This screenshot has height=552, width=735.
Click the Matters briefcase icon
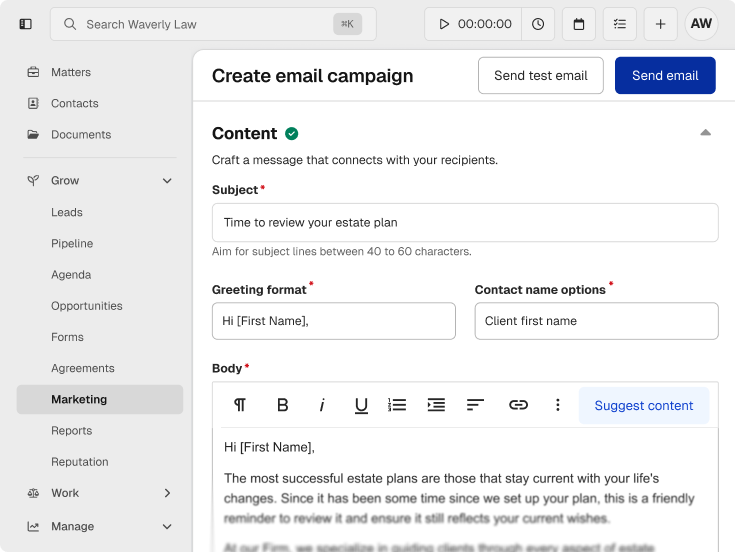pos(33,72)
